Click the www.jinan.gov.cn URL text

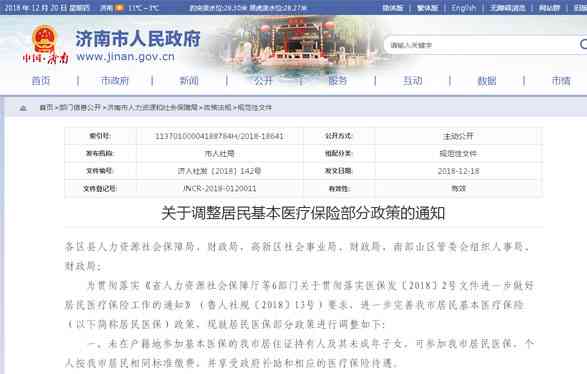click(125, 57)
